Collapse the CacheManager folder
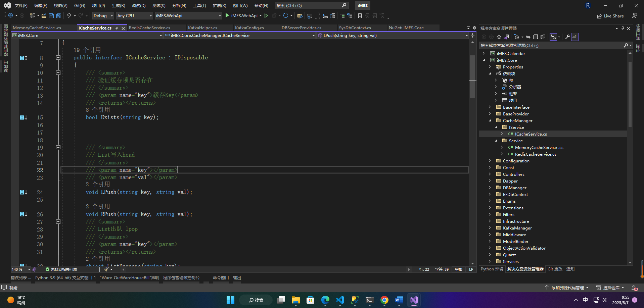Screen dimensions: 644x308 (490, 120)
